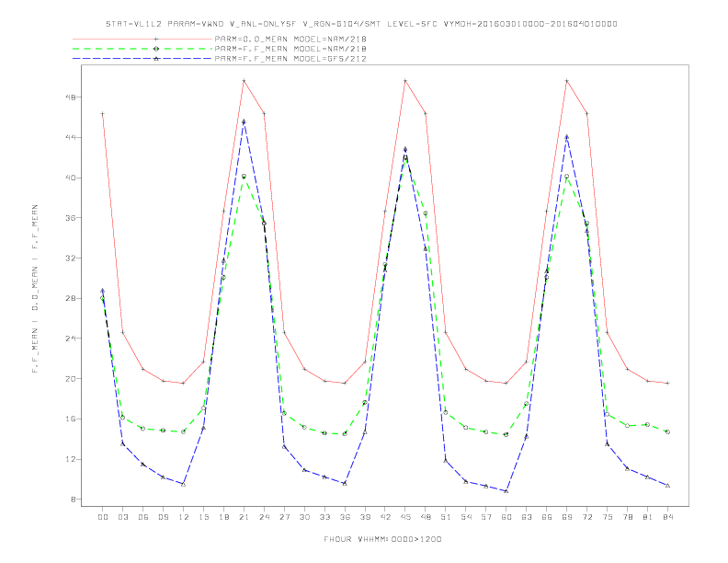Click y-axis tick label 20
The width and height of the screenshot is (728, 563).
[x=71, y=379]
